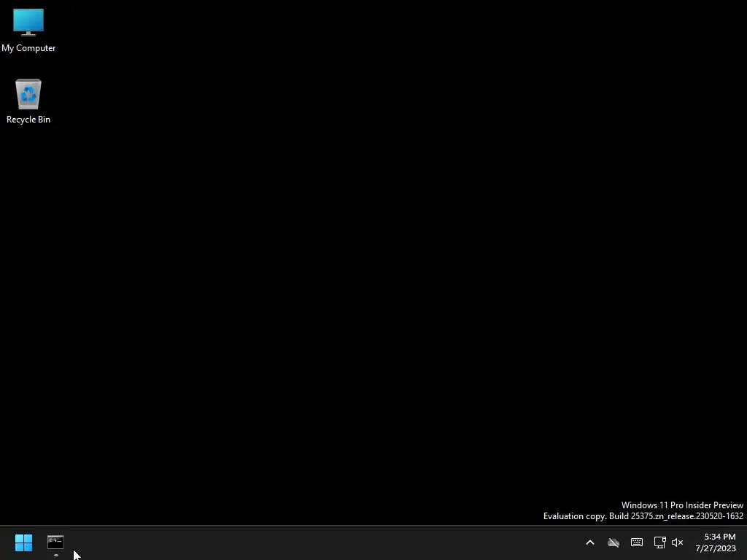Click the date 7/27/2023 in taskbar
747x560 pixels.
click(716, 548)
